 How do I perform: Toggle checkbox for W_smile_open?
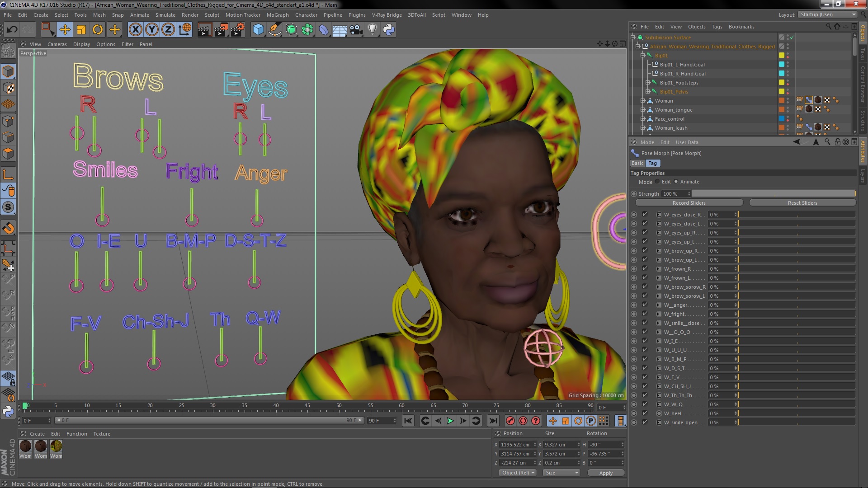tap(645, 422)
